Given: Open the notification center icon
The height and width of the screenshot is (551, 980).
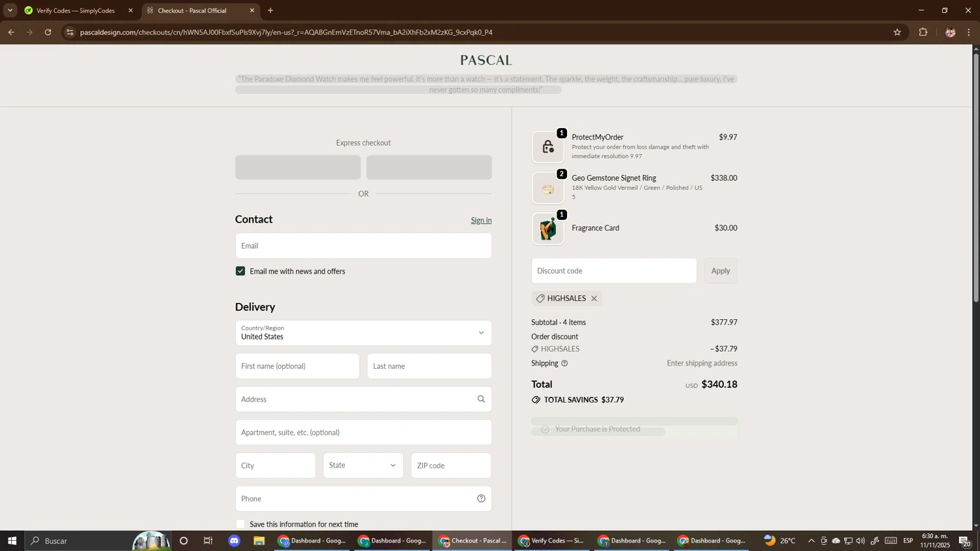Looking at the screenshot, I should coord(965,541).
